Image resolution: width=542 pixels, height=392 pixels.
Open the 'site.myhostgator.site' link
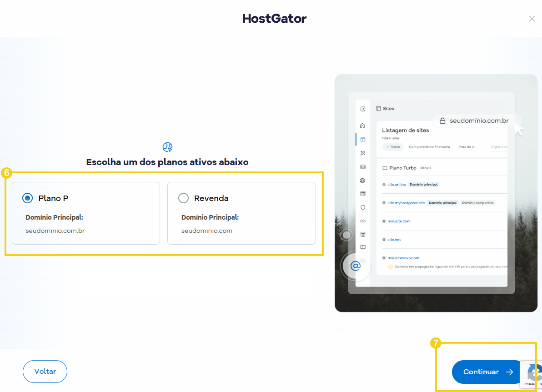pyautogui.click(x=406, y=203)
